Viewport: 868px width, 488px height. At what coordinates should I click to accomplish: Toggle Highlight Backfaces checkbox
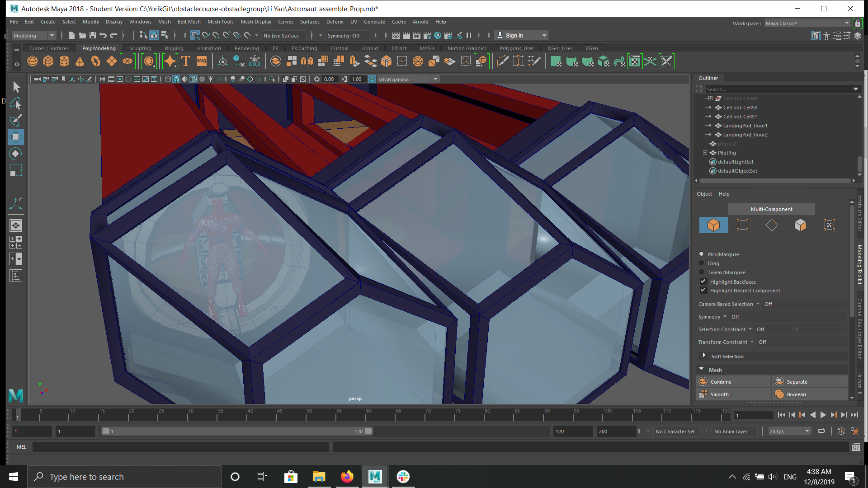(x=703, y=282)
